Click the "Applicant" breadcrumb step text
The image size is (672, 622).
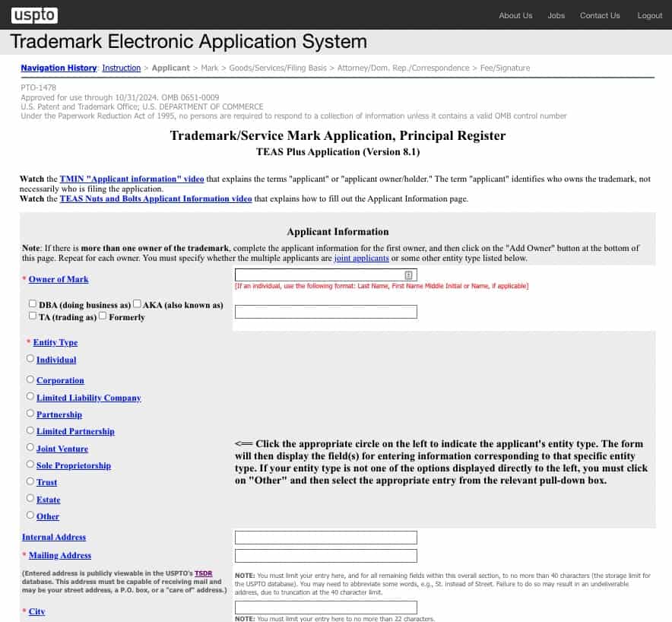(170, 68)
